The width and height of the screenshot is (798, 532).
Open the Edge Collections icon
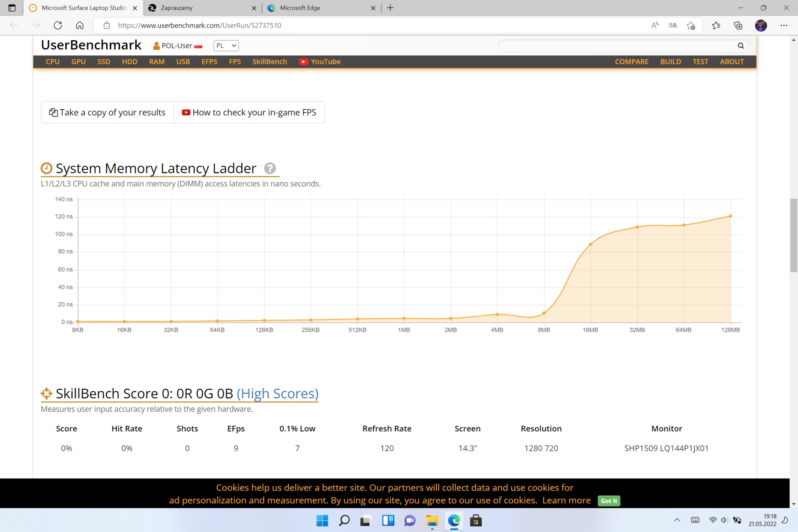[738, 26]
